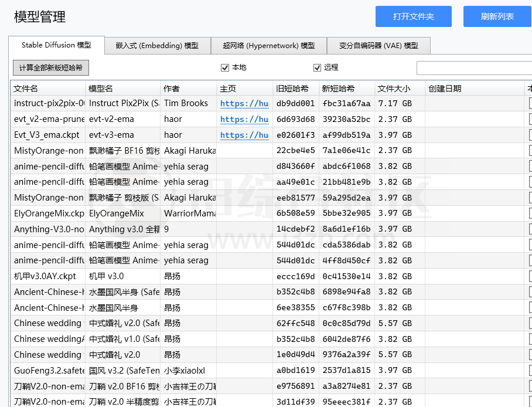Click 计算全部新版短哈希 button

click(x=51, y=67)
